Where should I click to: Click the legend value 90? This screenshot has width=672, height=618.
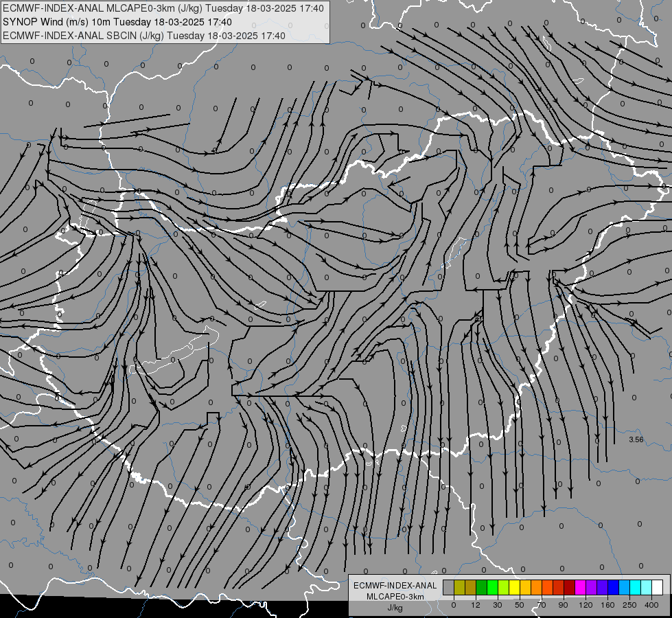pyautogui.click(x=563, y=605)
